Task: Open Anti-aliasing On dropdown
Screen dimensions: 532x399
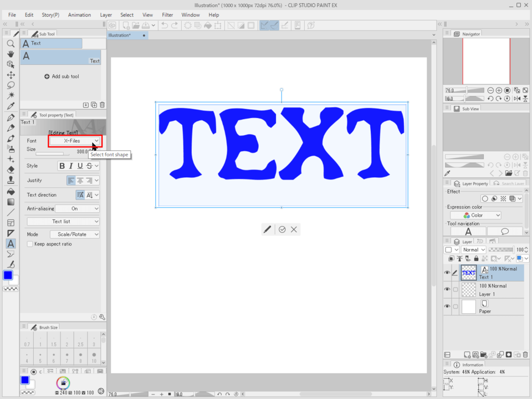Action: (x=78, y=209)
